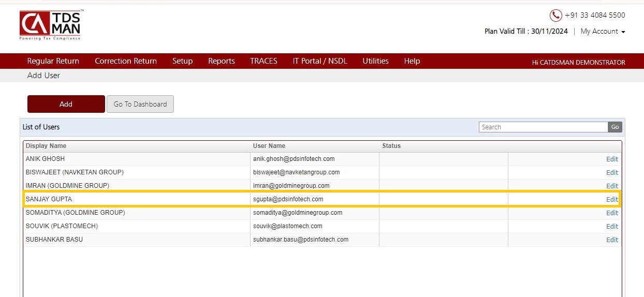644x297 pixels.
Task: Click the phone icon beside support number
Action: click(555, 16)
